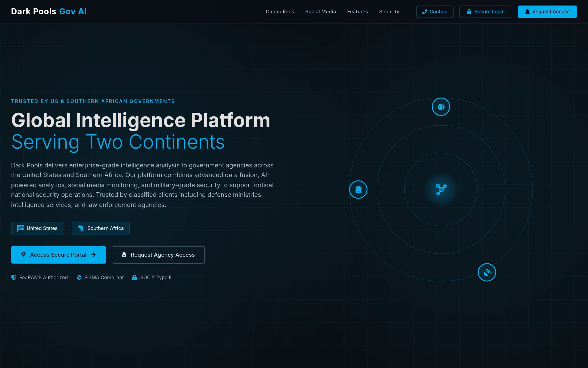This screenshot has height=368, width=588.
Task: Click Request Agency Access
Action: (x=158, y=255)
